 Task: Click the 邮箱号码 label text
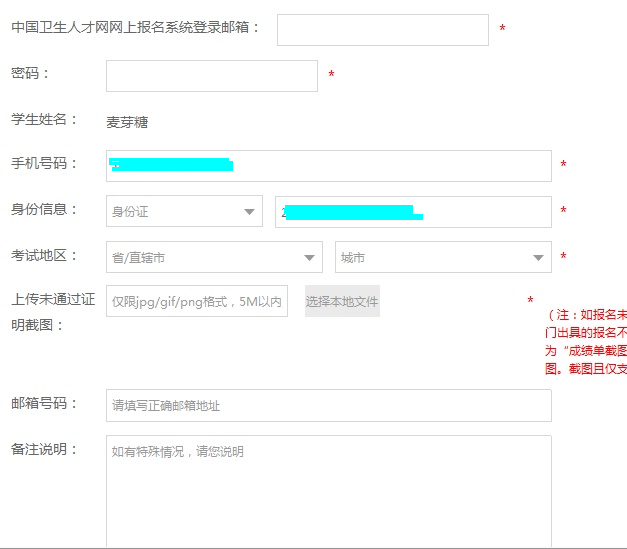(44, 403)
